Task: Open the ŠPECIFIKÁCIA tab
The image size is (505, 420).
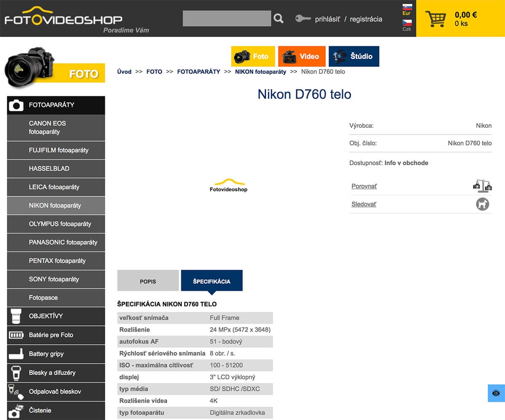Action: [x=212, y=280]
